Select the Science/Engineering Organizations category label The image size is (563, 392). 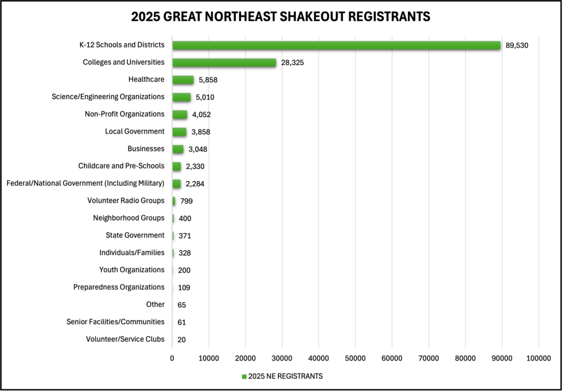(x=108, y=97)
